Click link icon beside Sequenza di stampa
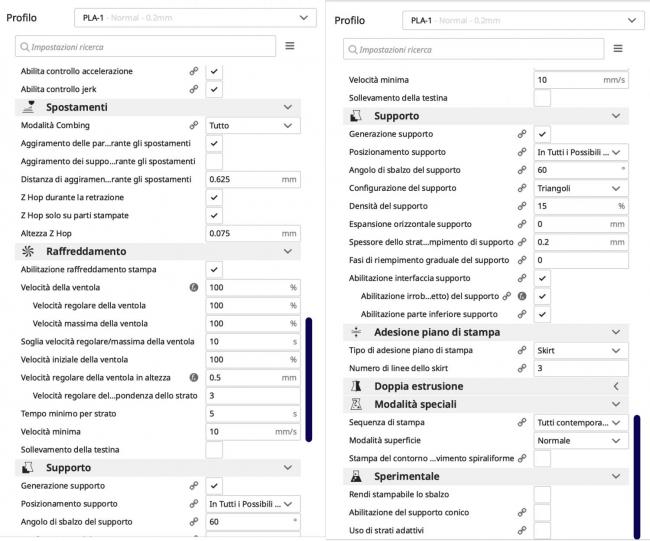The image size is (650, 541). [x=521, y=422]
